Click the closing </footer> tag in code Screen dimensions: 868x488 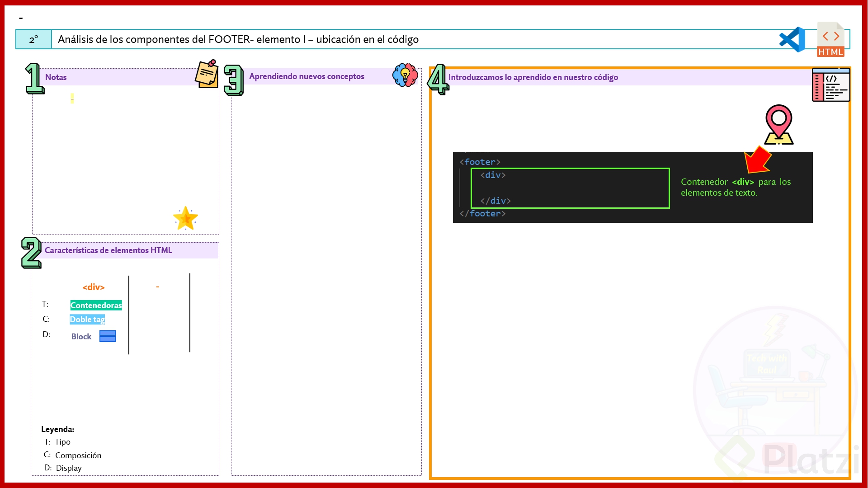click(482, 213)
